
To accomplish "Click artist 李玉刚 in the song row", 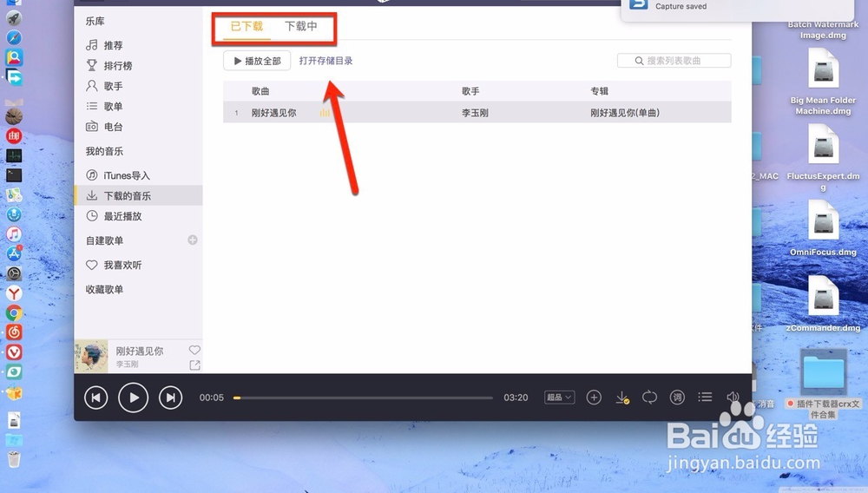I will click(475, 113).
